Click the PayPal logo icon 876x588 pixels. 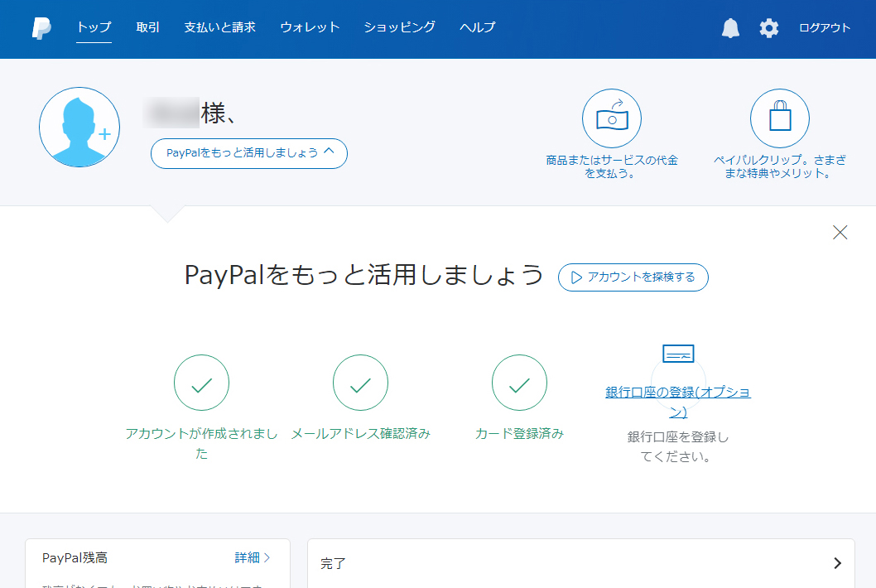click(41, 28)
